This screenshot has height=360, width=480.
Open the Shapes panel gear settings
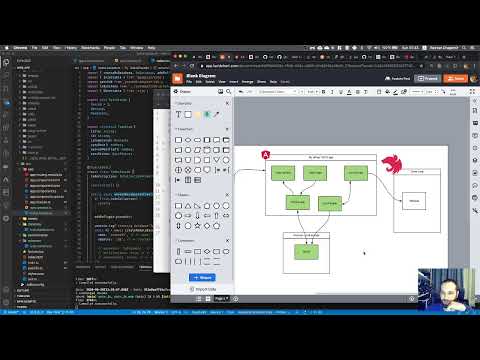pos(176,91)
